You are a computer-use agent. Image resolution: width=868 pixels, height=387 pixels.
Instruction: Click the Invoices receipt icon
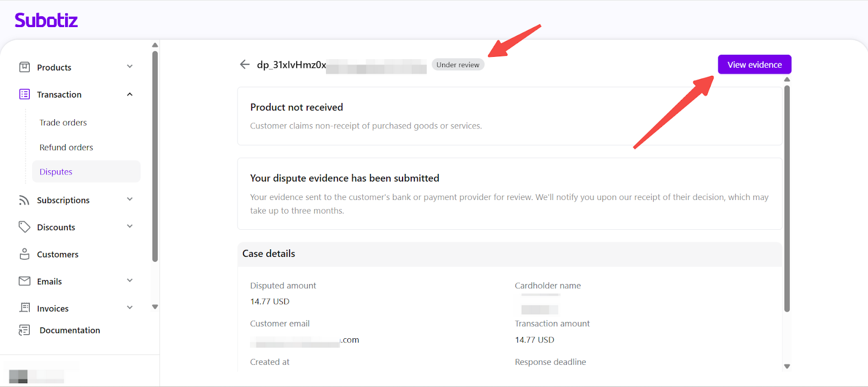point(24,308)
